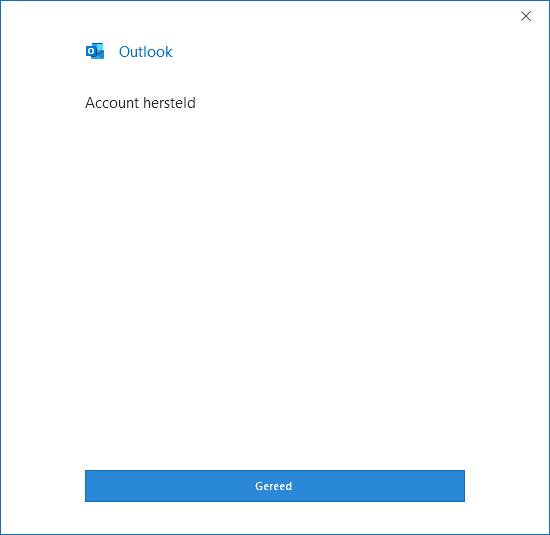Viewport: 550px width, 535px height.
Task: Select the blue Outlook title text
Action: coord(146,52)
